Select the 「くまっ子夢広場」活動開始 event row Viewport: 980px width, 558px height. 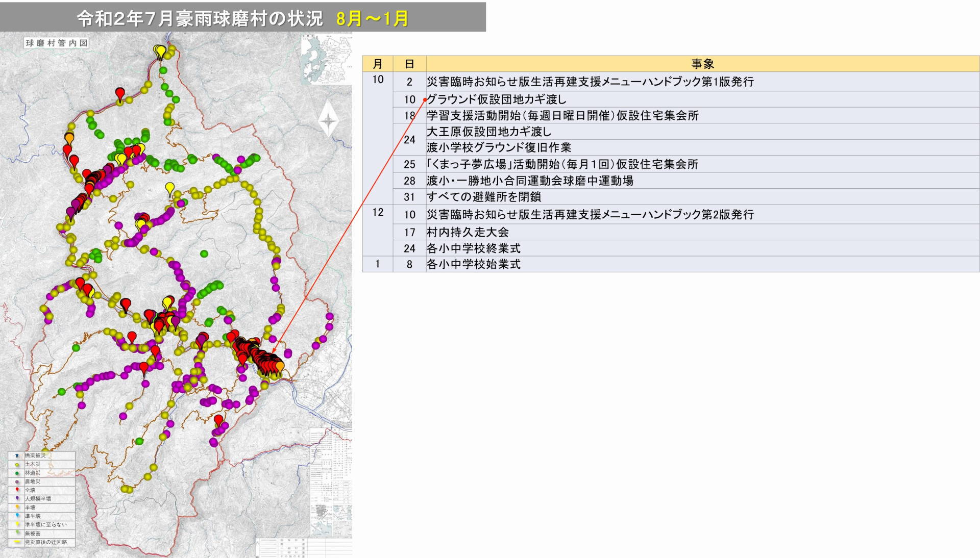[703, 164]
